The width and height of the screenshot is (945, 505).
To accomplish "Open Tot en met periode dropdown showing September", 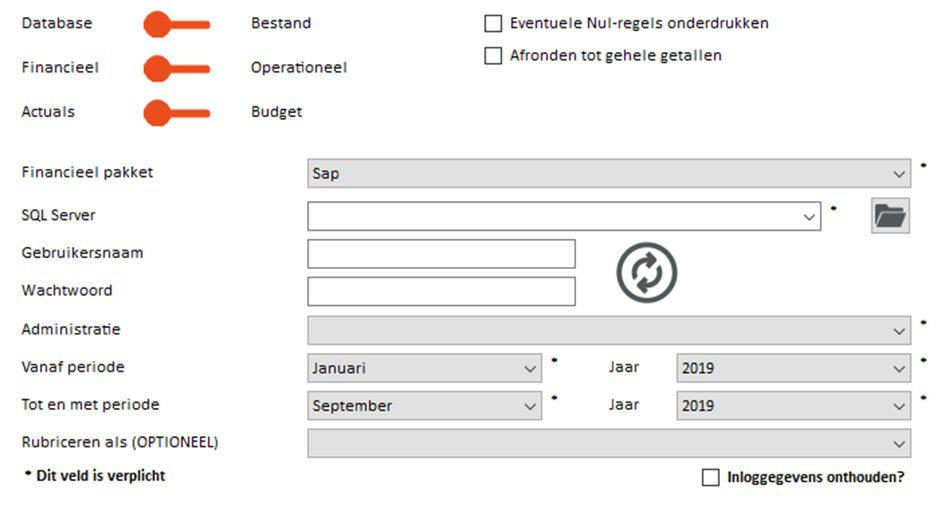I will pyautogui.click(x=424, y=406).
